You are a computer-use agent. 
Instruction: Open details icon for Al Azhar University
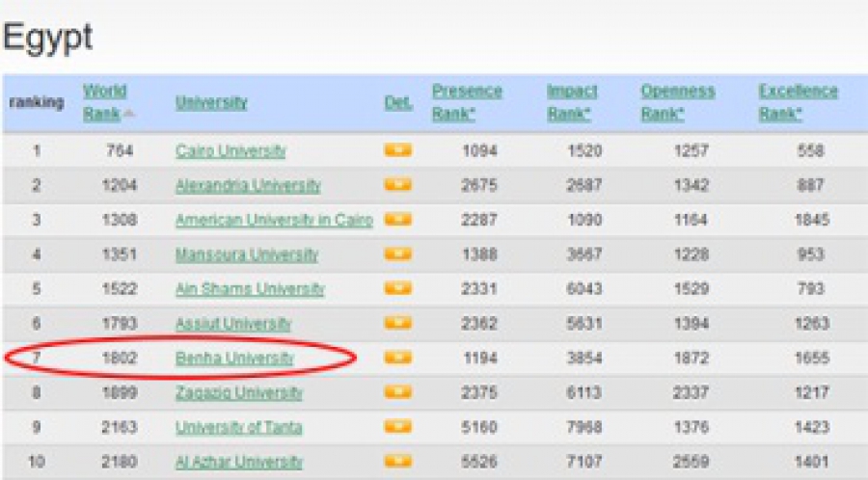tap(398, 461)
